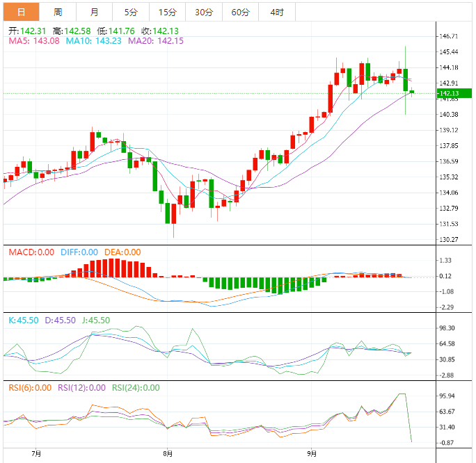The image size is (476, 463).
Task: Click the DEA value label
Action: 122,252
